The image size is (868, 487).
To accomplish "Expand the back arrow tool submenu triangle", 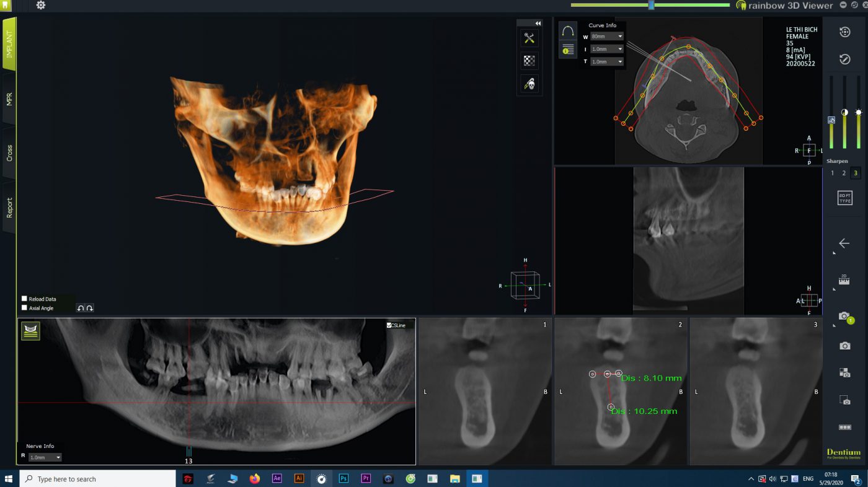I will coord(835,253).
